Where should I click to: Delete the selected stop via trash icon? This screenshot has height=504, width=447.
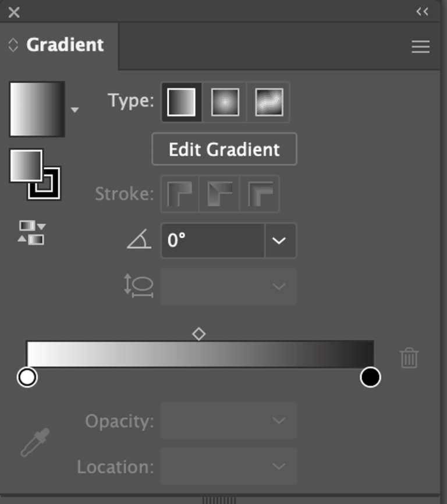point(409,358)
